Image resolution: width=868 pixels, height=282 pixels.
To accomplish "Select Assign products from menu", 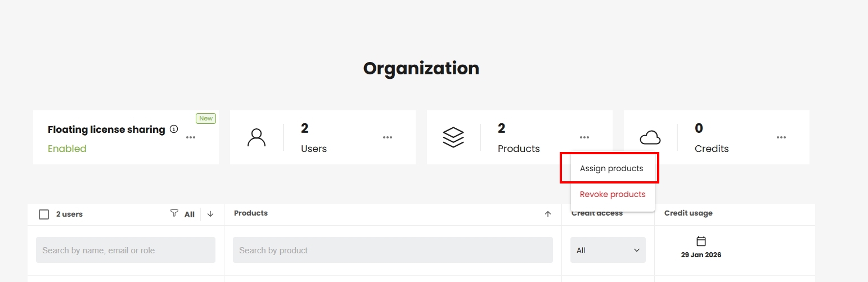I will [611, 168].
